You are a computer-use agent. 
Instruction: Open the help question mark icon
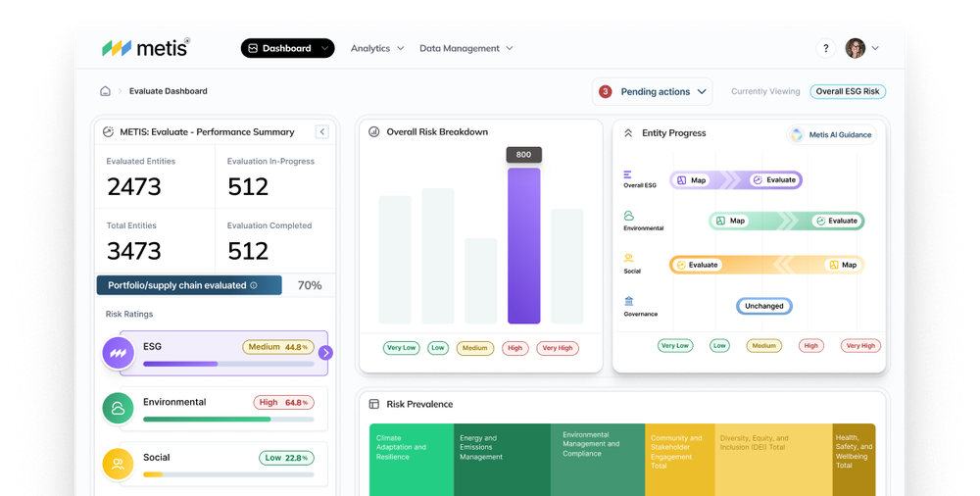pyautogui.click(x=825, y=48)
